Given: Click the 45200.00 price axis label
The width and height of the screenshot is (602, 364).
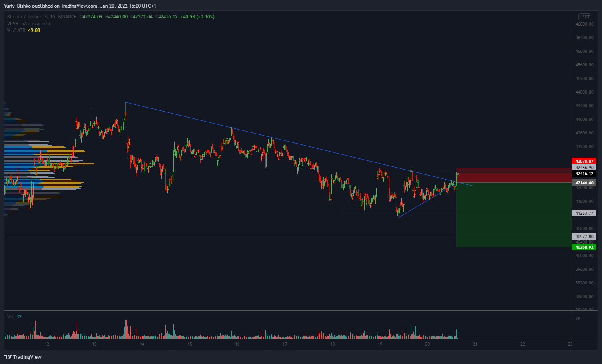Looking at the screenshot, I should coord(584,78).
